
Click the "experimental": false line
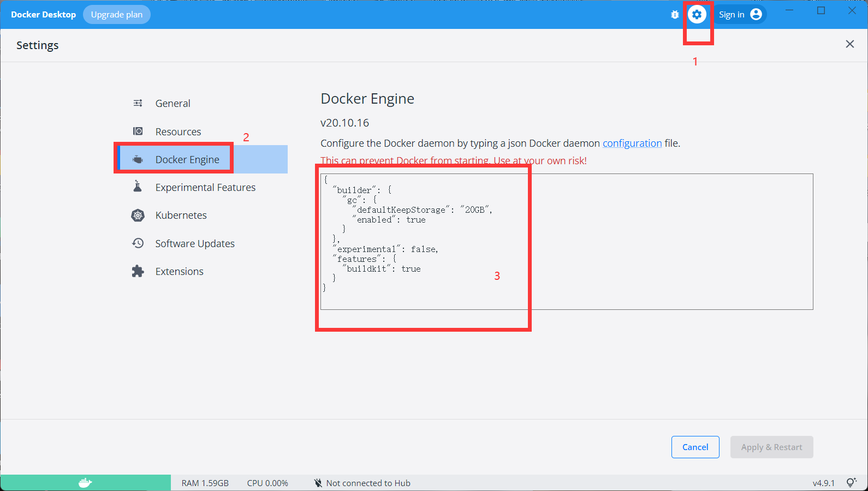point(385,249)
